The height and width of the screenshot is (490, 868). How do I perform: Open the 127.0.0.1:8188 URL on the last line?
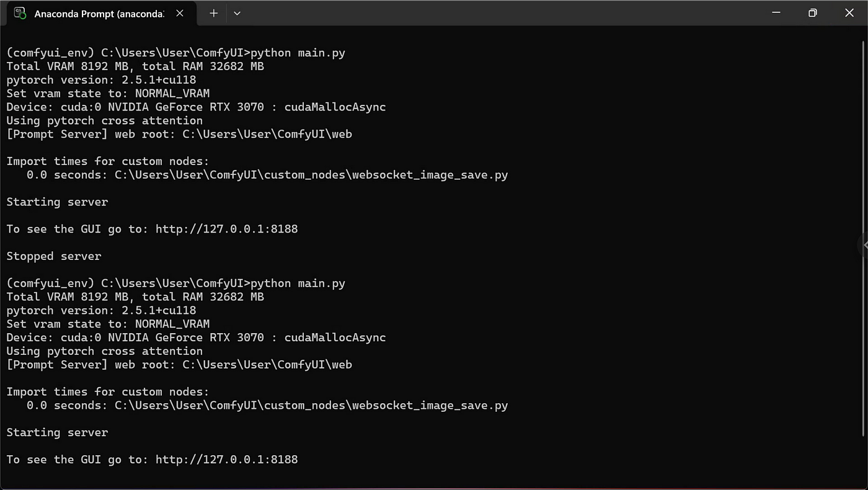[x=226, y=460]
